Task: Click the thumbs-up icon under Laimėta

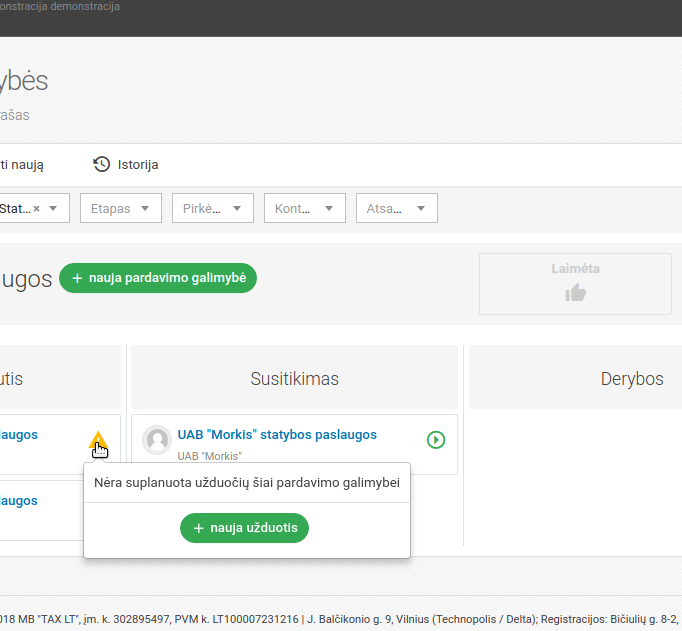Action: click(x=575, y=292)
